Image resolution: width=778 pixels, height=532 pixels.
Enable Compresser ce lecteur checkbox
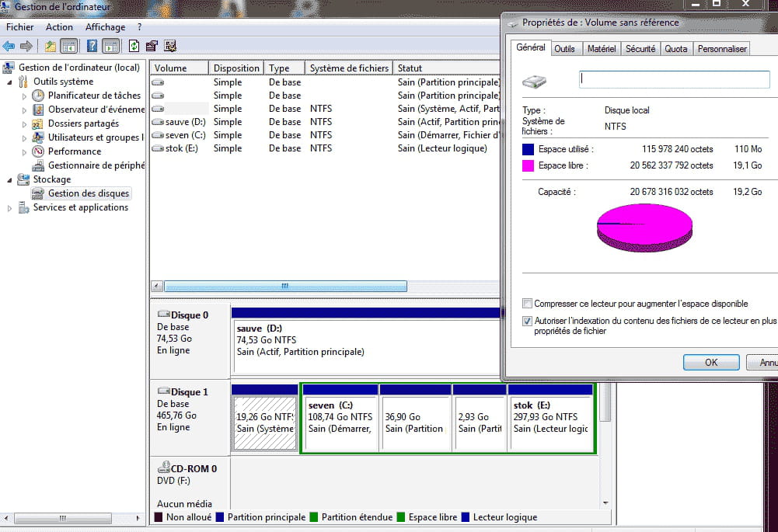[527, 304]
